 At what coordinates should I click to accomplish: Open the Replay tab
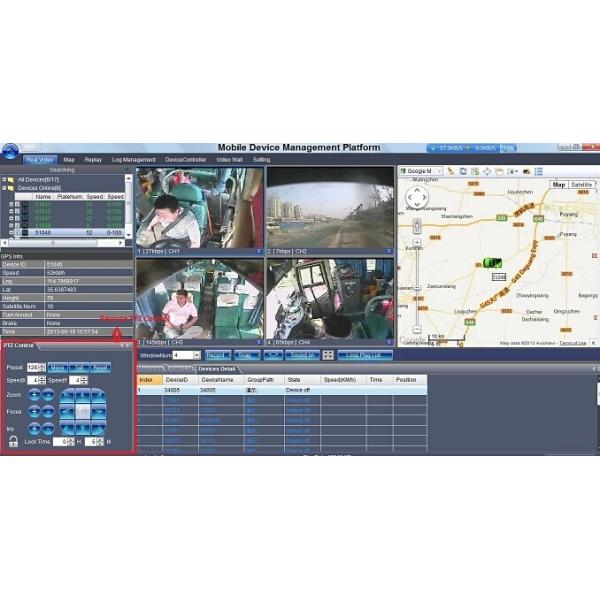pos(93,159)
